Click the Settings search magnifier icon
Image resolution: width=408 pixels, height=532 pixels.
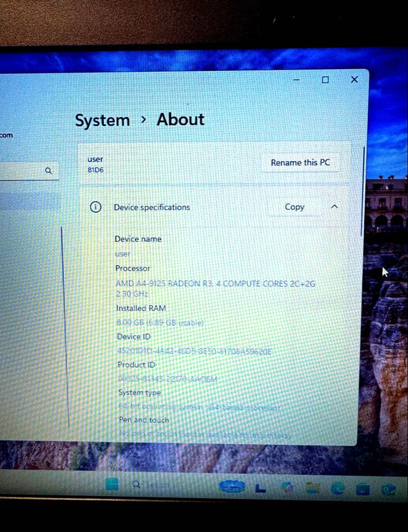pyautogui.click(x=48, y=171)
